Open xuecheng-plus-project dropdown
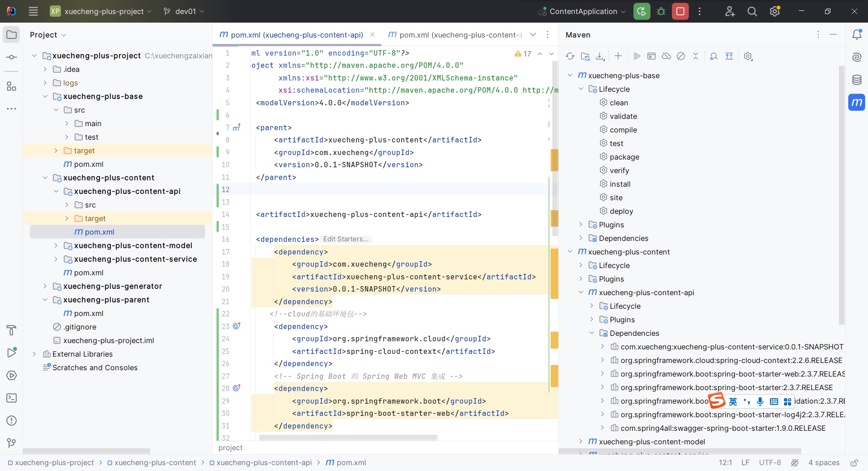This screenshot has height=471, width=868. tap(100, 11)
